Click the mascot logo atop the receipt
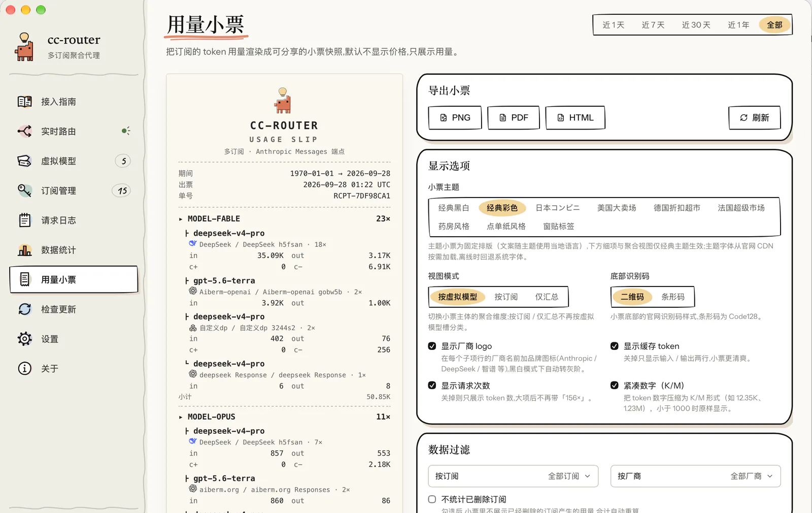Viewport: 812px width, 513px height. coord(283,100)
